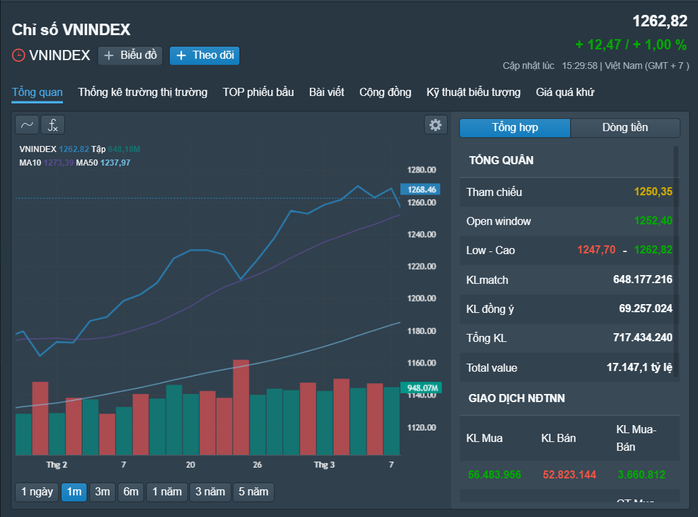Click KL đồng ý value 69.257.024
The image size is (698, 517).
pos(645,309)
